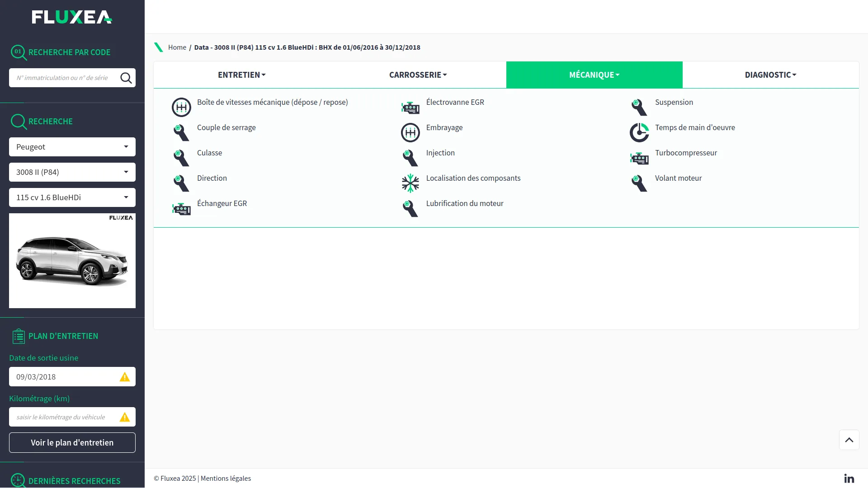Click the Fluxea logo in the sidebar
The height and width of the screenshot is (488, 868).
click(x=72, y=17)
